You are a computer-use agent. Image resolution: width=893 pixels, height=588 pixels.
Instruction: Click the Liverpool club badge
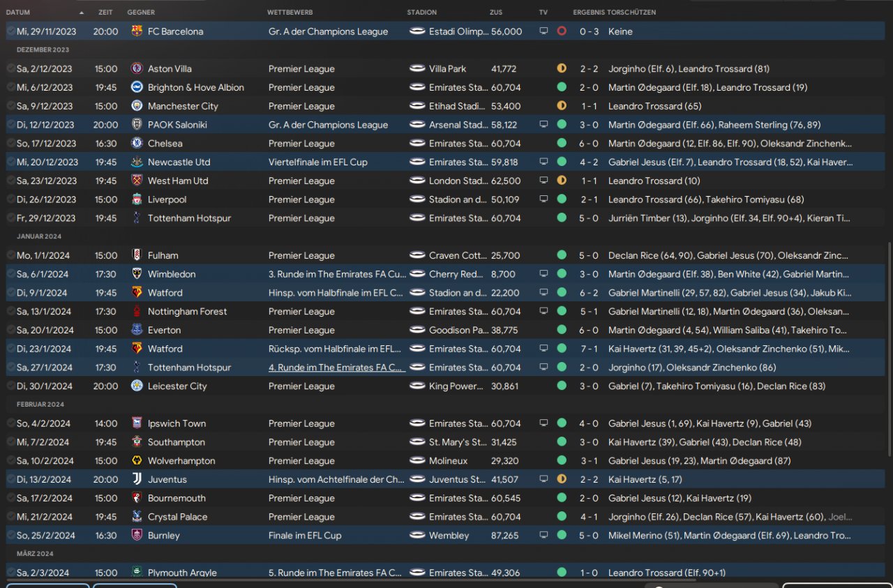[137, 199]
